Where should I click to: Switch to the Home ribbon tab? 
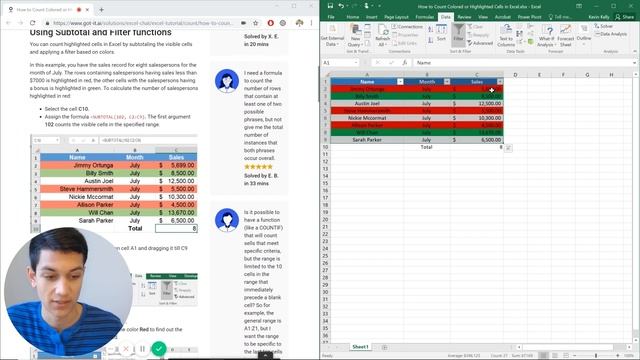pos(352,17)
